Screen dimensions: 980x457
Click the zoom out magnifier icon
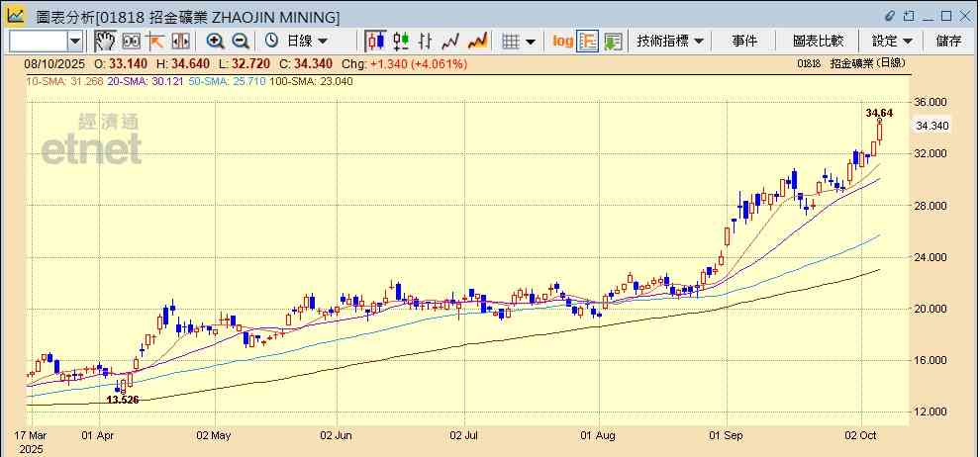point(240,41)
